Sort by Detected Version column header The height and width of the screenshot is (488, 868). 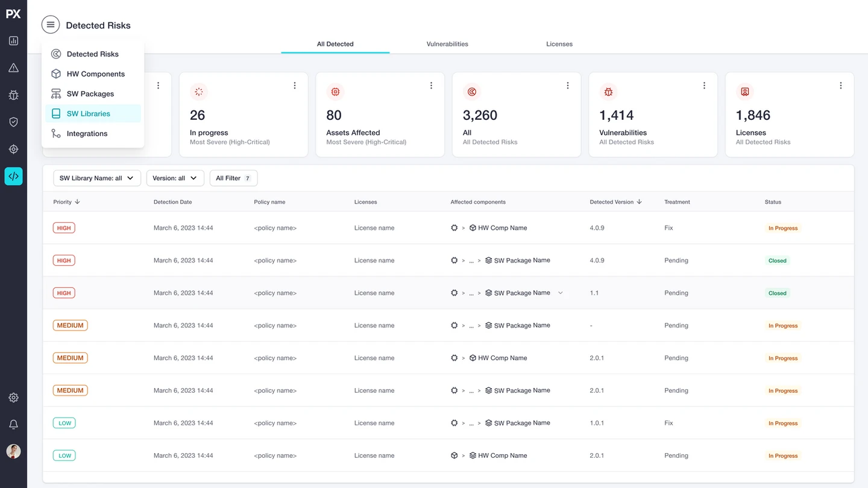pos(615,202)
